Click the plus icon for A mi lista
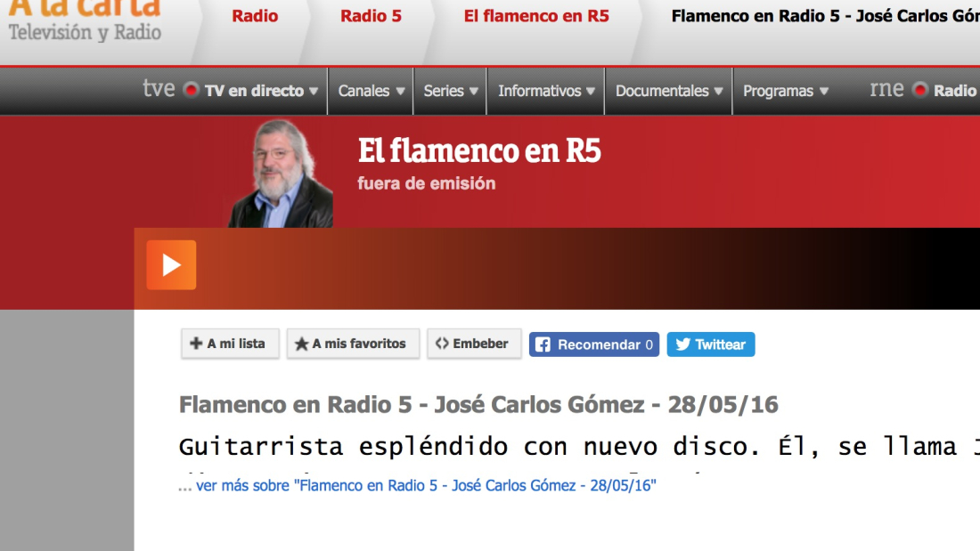The height and width of the screenshot is (551, 980). pyautogui.click(x=196, y=344)
